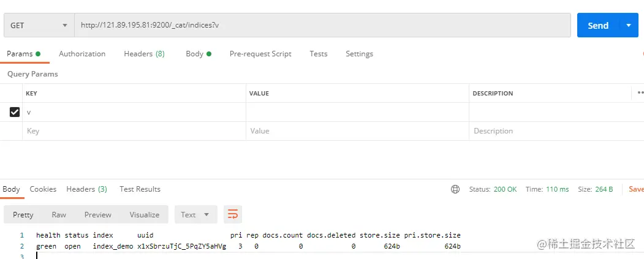Click the Status 200 OK text
The image size is (644, 259).
493,189
